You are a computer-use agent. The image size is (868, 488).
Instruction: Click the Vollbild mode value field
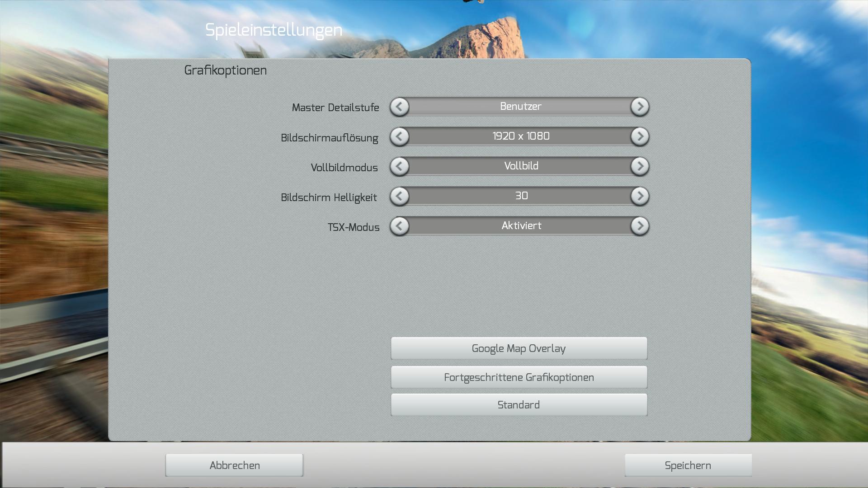[520, 166]
